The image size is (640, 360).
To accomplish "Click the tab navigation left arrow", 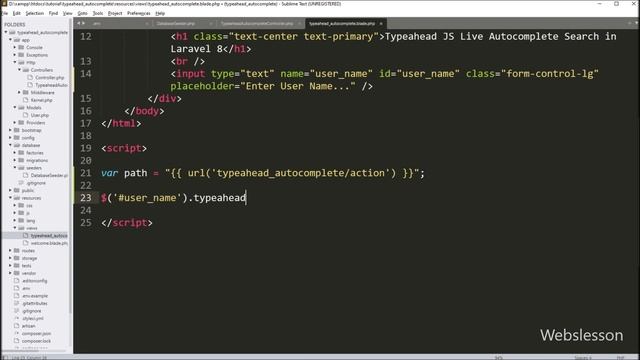I will (79, 23).
